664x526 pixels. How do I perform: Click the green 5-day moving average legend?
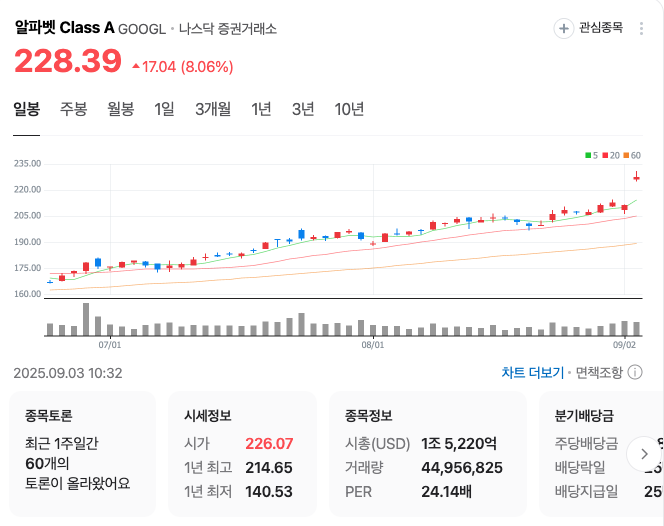[x=592, y=155]
